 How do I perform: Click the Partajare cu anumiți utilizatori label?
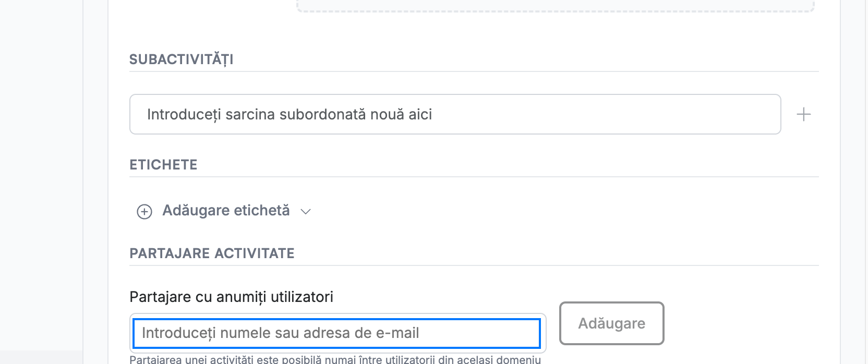tap(231, 297)
